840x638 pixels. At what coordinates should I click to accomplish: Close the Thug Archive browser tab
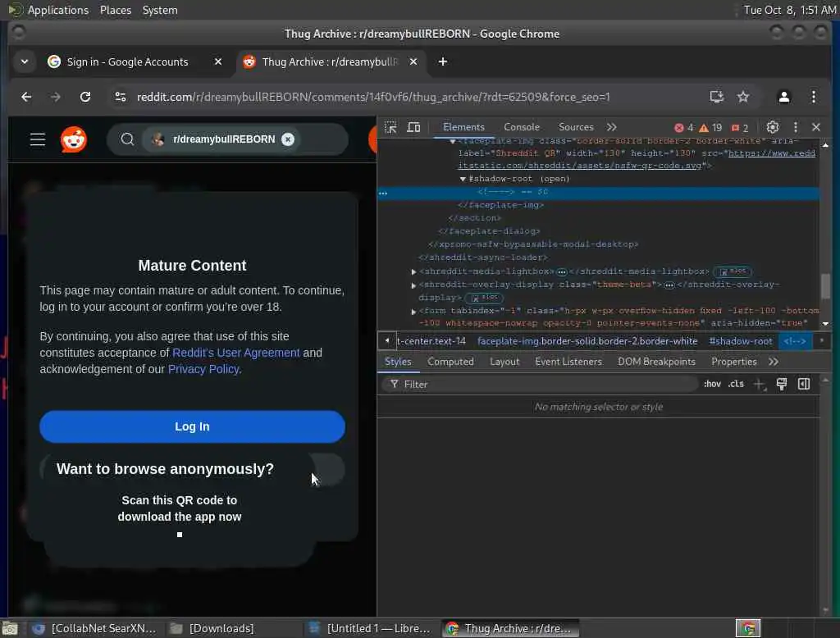click(x=413, y=62)
